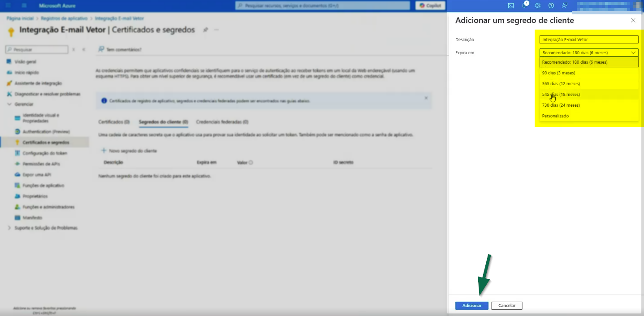
Task: Click the info icon in blue banner
Action: tap(104, 101)
